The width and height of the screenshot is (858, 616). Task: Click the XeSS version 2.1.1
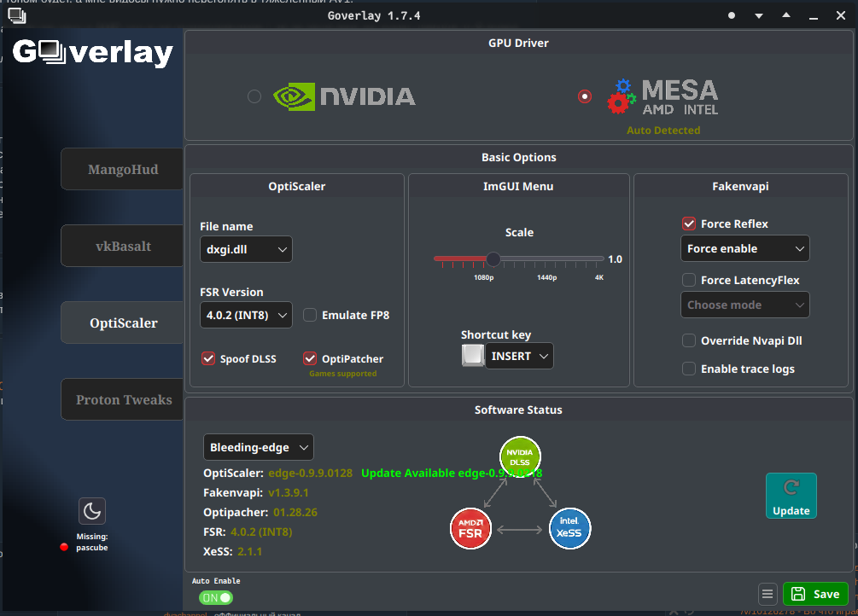click(249, 551)
